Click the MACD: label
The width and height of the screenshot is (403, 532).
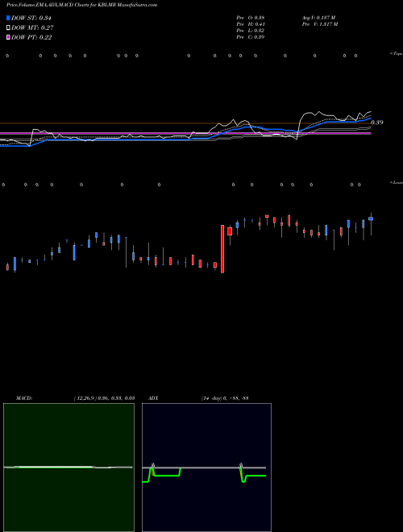pos(24,398)
